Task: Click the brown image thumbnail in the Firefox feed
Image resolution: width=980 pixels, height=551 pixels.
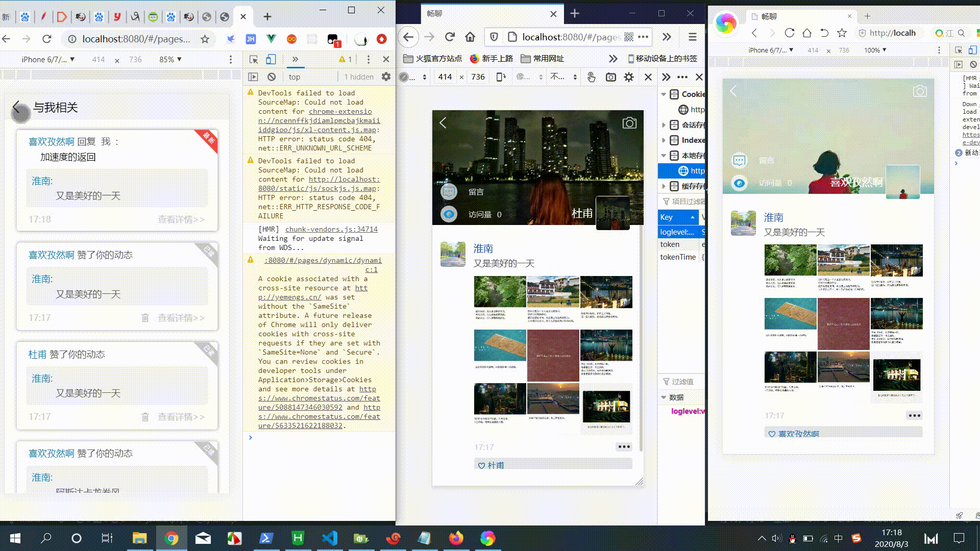Action: coord(553,355)
